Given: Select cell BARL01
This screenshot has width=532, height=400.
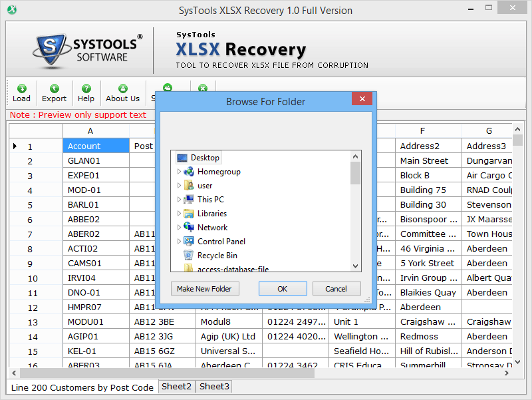Looking at the screenshot, I should coord(96,205).
